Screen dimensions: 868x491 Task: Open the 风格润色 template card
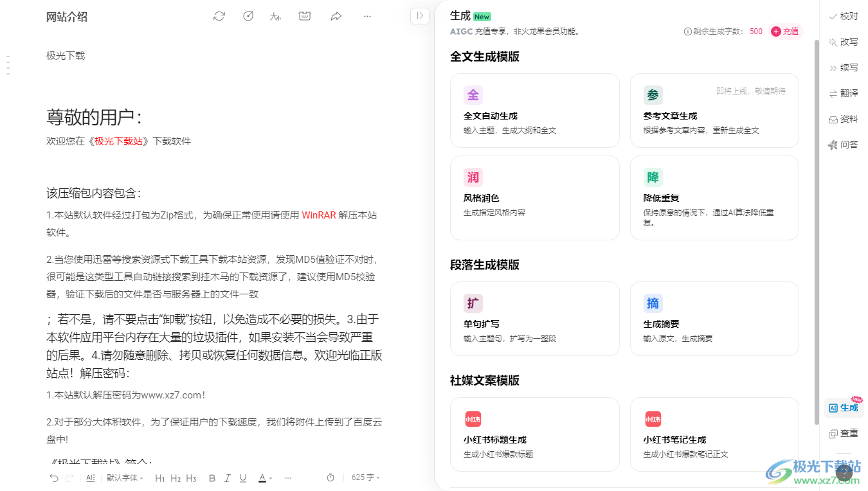coord(535,198)
